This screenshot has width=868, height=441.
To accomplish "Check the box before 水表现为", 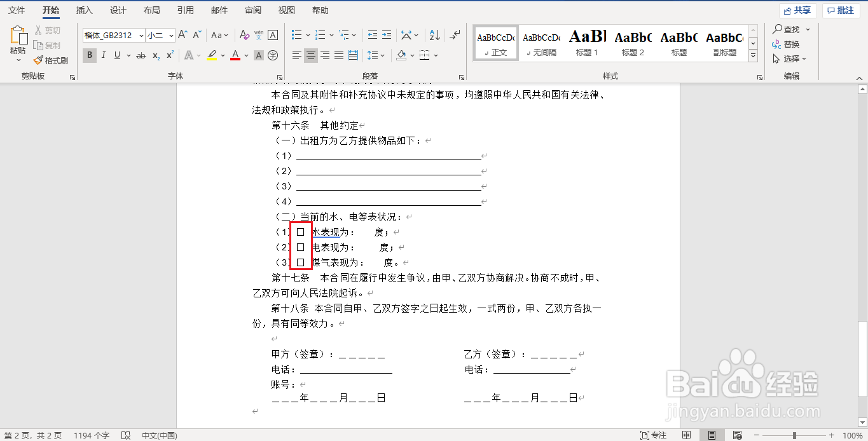I will [301, 232].
